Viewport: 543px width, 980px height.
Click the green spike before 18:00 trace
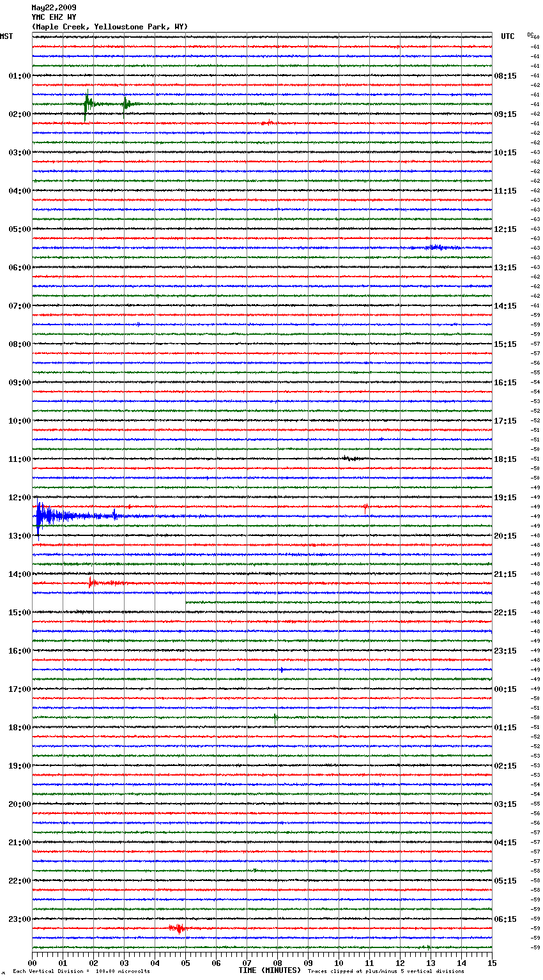(275, 718)
